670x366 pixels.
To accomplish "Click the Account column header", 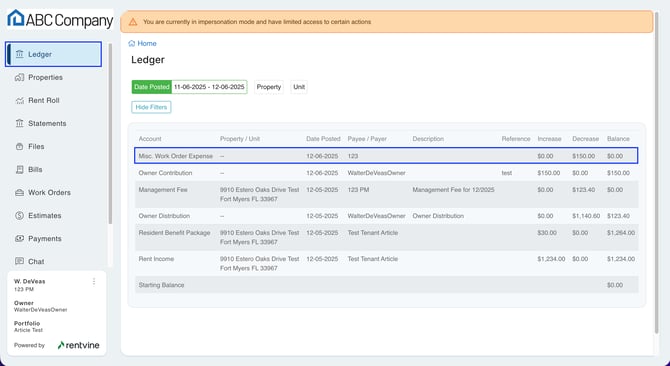I will point(150,139).
